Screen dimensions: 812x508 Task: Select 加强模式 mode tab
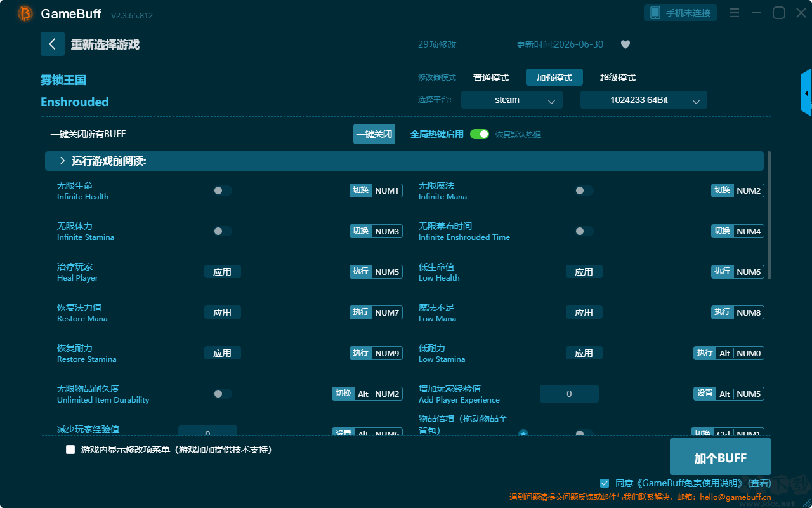pos(554,77)
